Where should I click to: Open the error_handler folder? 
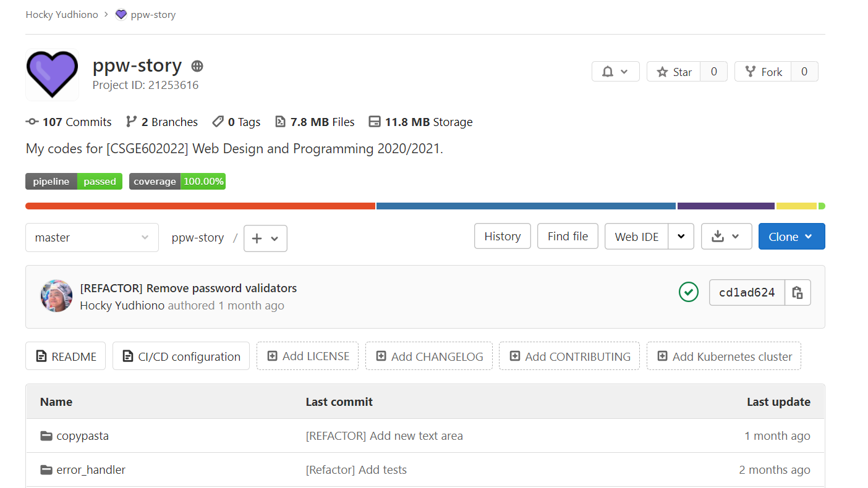90,469
